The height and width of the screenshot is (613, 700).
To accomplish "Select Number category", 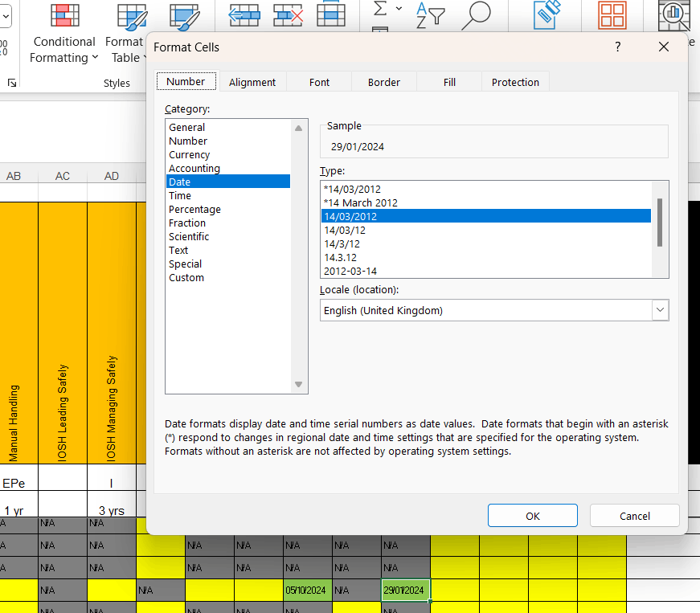I will tap(228, 141).
